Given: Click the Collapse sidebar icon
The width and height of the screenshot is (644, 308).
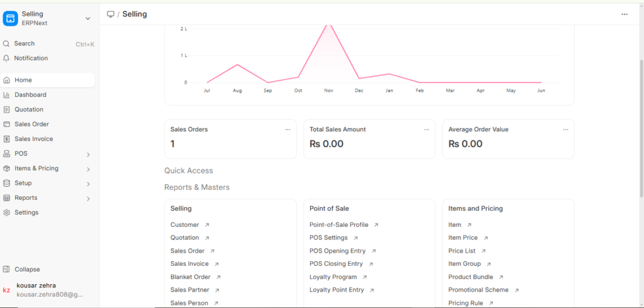Looking at the screenshot, I should (x=6, y=270).
